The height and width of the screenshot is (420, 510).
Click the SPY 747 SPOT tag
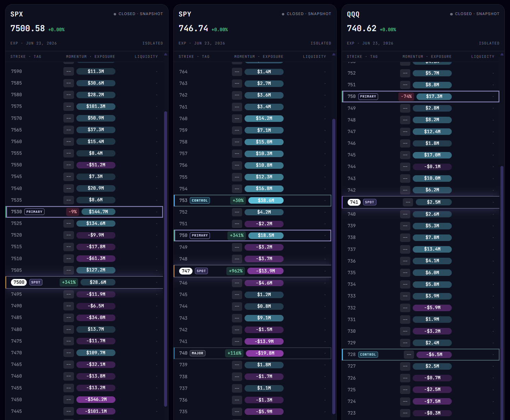pyautogui.click(x=201, y=271)
